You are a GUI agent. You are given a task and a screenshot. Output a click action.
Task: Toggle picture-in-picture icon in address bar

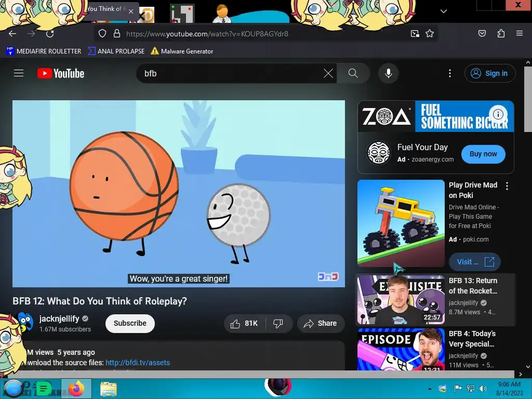tap(415, 34)
